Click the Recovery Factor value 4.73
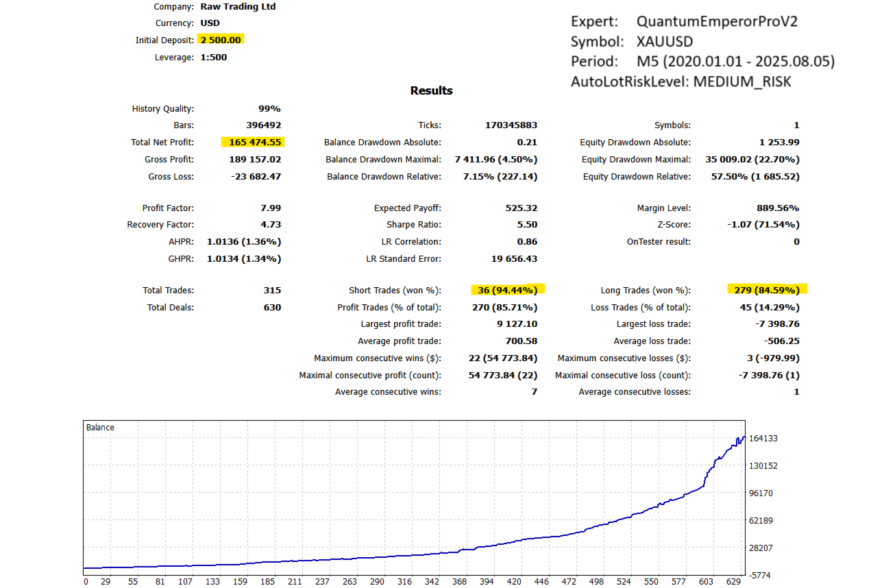This screenshot has height=588, width=895. point(270,225)
